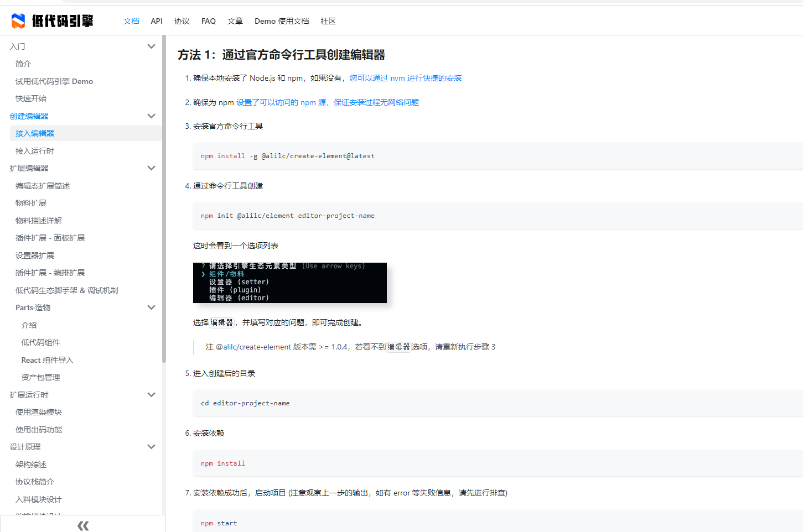
Task: Select 接入编辑器 in sidebar
Action: coord(86,133)
